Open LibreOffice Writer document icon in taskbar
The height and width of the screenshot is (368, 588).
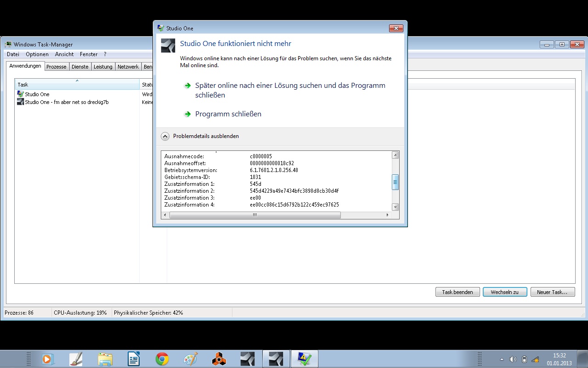click(x=134, y=359)
